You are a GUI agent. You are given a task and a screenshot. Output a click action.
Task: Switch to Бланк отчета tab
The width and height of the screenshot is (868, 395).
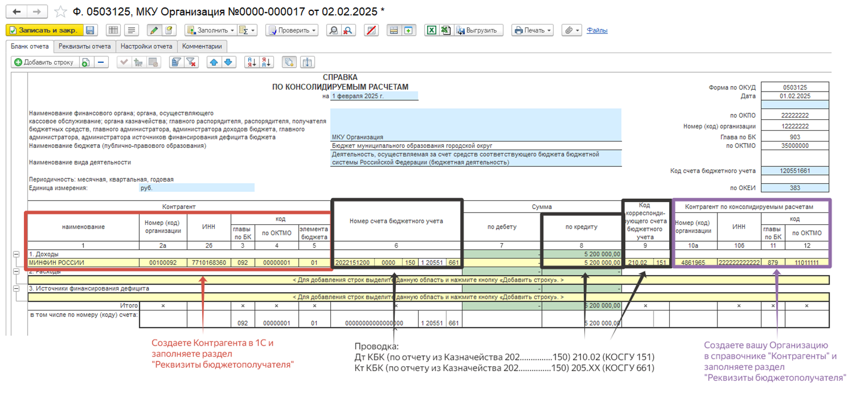coord(30,47)
